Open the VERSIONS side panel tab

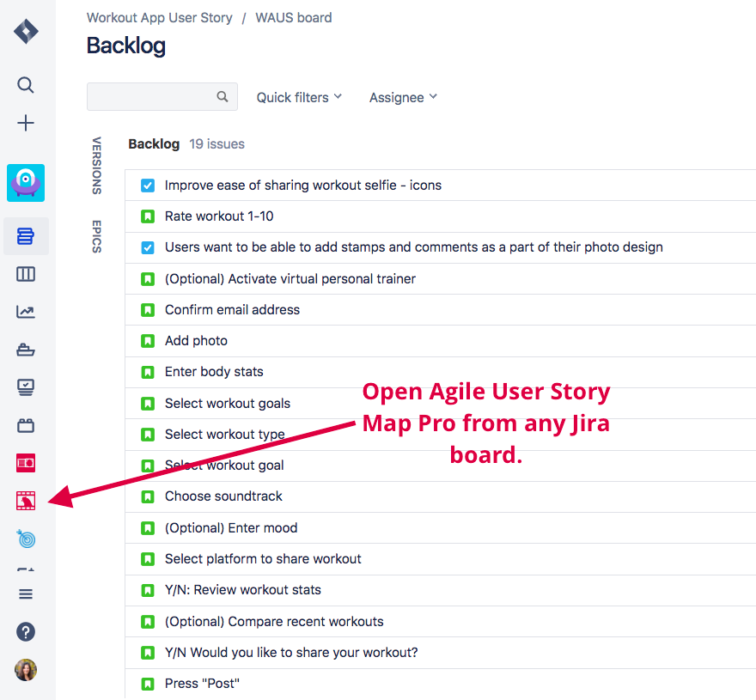coord(97,166)
